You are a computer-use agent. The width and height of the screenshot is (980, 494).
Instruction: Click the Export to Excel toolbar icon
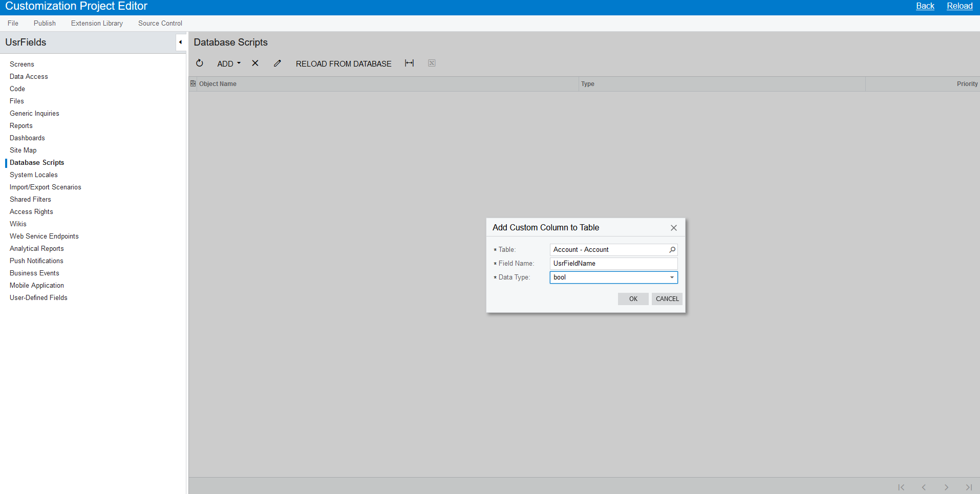[x=431, y=62]
